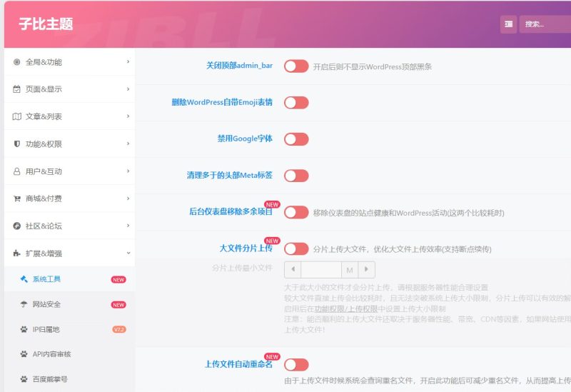Click the puzzle icon beside 扩展&增强
Image resolution: width=571 pixels, height=392 pixels.
click(x=16, y=253)
